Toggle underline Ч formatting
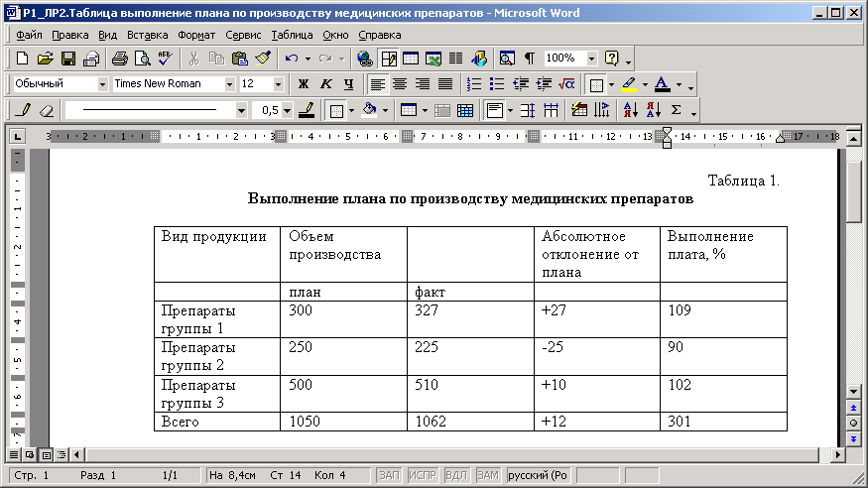868x488 pixels. (349, 84)
